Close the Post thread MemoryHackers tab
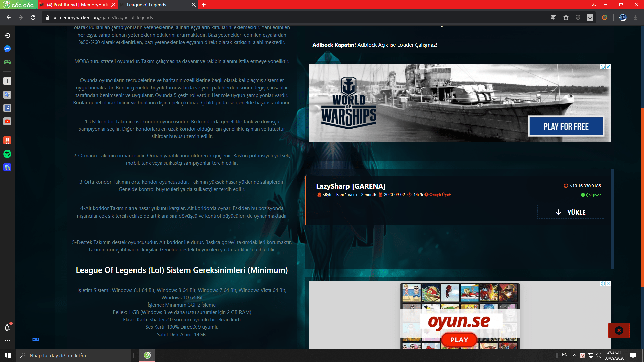Screen dimensions: 644x362 pos(113,5)
